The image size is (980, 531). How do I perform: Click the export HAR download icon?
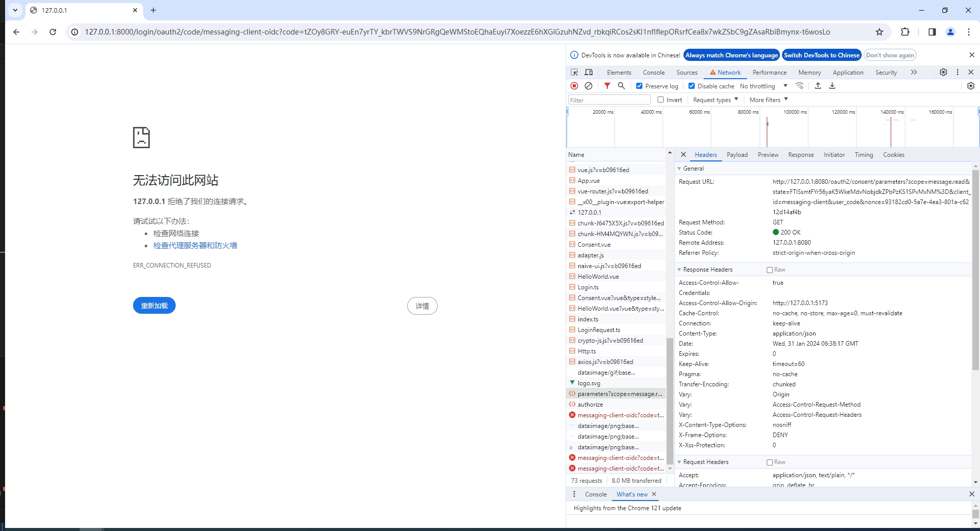pyautogui.click(x=832, y=86)
